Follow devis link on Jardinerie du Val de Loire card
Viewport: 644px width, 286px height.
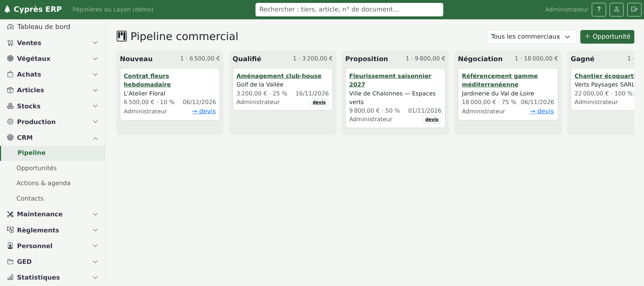pyautogui.click(x=542, y=111)
